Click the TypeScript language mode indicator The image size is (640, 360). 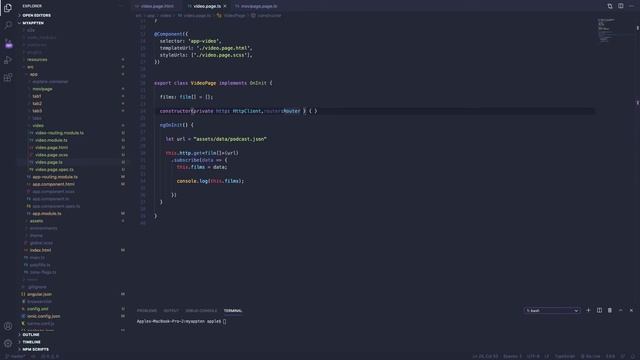point(564,356)
